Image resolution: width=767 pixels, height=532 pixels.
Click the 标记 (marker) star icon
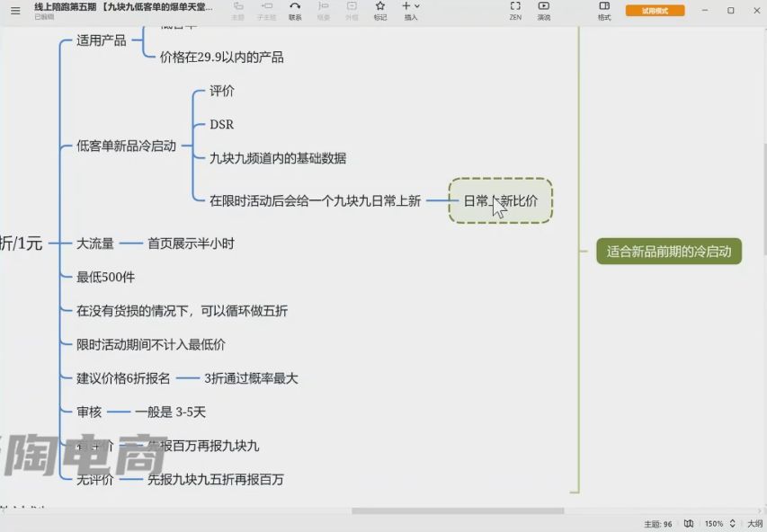coord(380,10)
